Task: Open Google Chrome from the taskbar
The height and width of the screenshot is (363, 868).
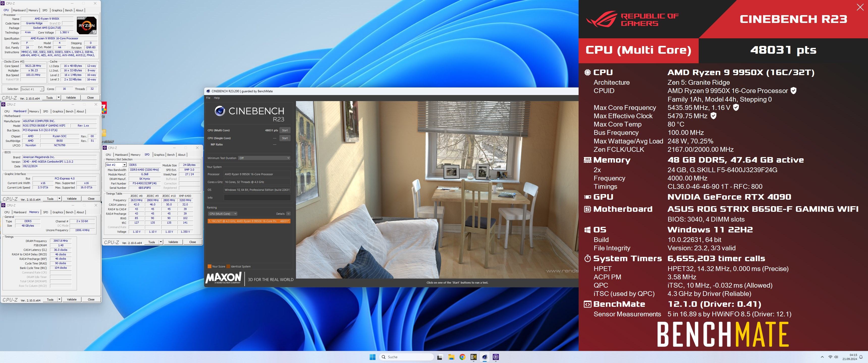Action: (462, 357)
